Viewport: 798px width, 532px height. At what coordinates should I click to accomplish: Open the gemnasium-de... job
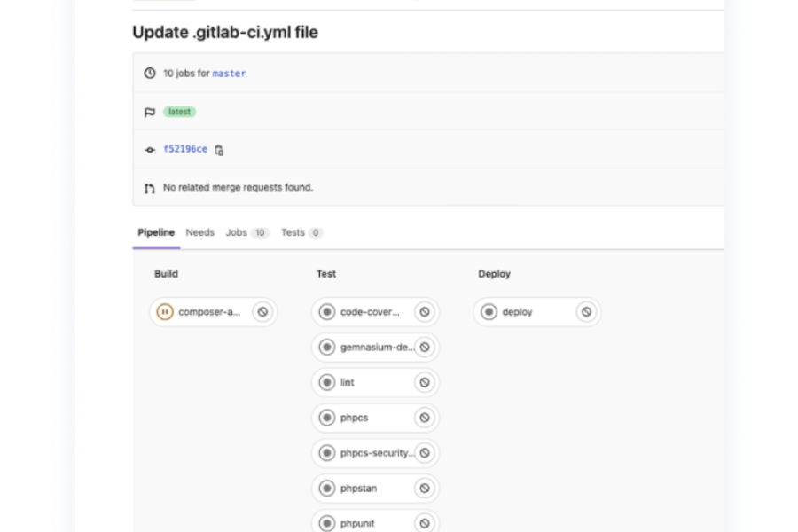coord(378,348)
